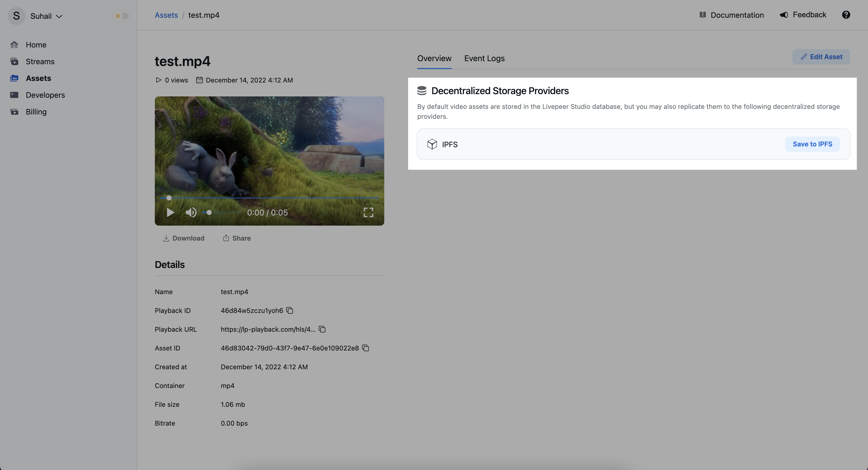Open the Download options for asset
868x470 pixels.
click(183, 238)
